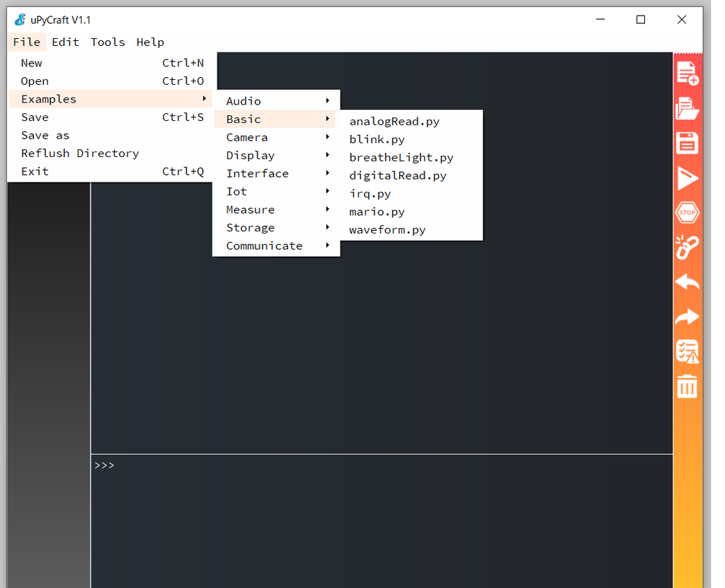725x588 pixels.
Task: Expand the Basic examples submenu
Action: [x=277, y=119]
